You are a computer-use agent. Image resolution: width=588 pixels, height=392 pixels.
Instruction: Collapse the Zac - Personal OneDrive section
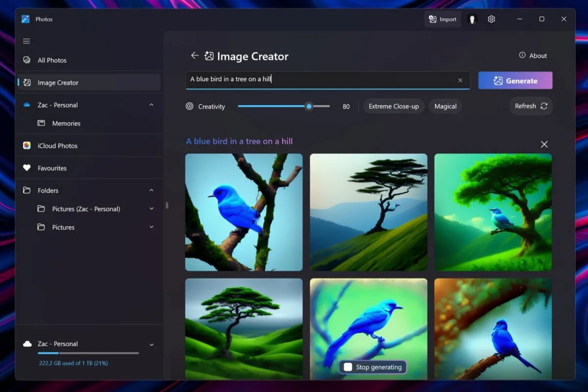[x=151, y=105]
